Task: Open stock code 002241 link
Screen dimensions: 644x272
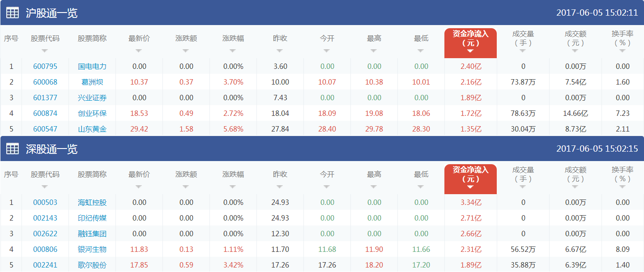Action: 45,265
